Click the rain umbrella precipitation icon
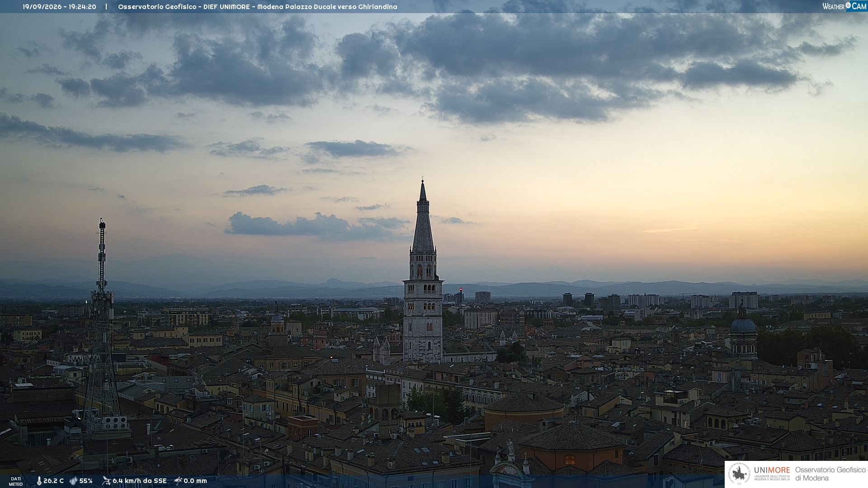 coord(178,481)
